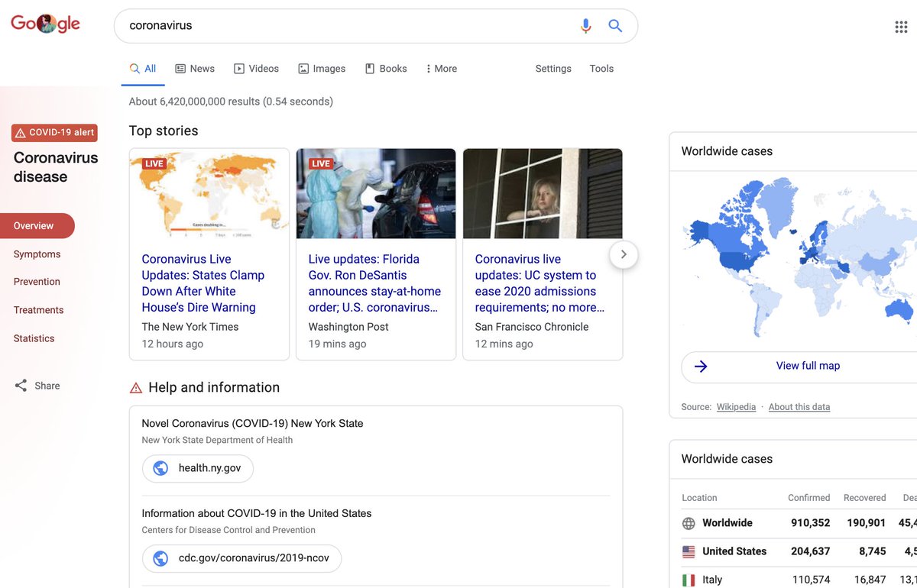Click the arrow icon beside View full map
The height and width of the screenshot is (588, 917).
(701, 367)
